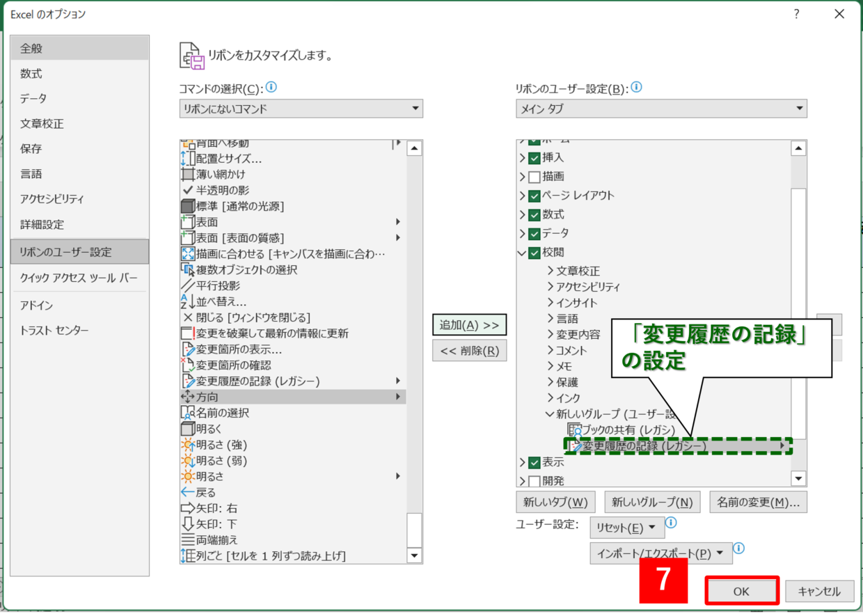The image size is (863, 616).
Task: Click the 閉じる [ウィンドウを閉じる] icon
Action: click(x=188, y=317)
